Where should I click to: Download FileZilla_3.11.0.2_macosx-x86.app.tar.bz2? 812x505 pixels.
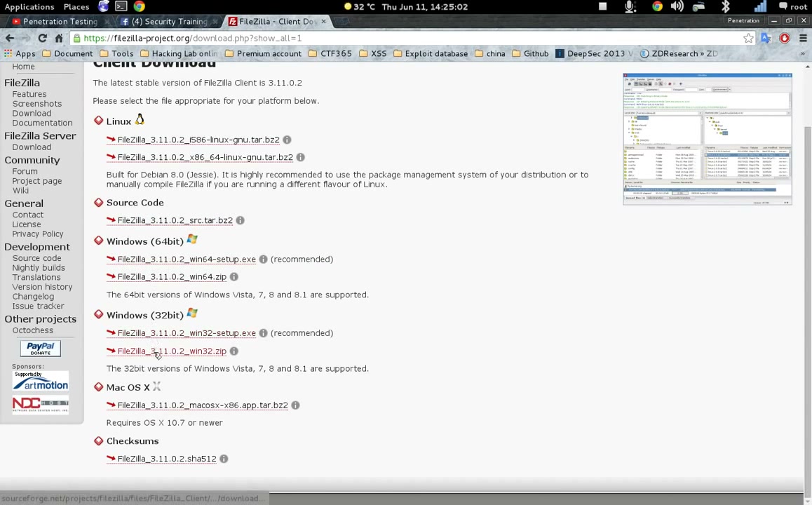pos(203,405)
